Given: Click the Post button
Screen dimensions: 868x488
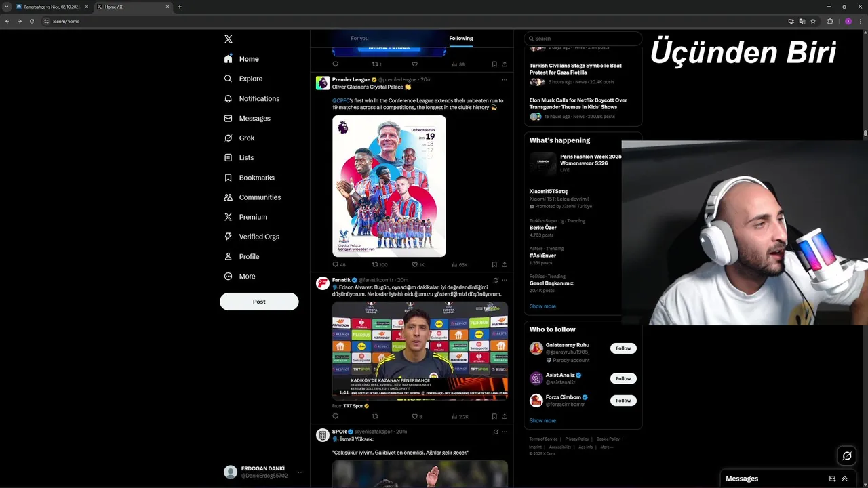Looking at the screenshot, I should pyautogui.click(x=259, y=302).
